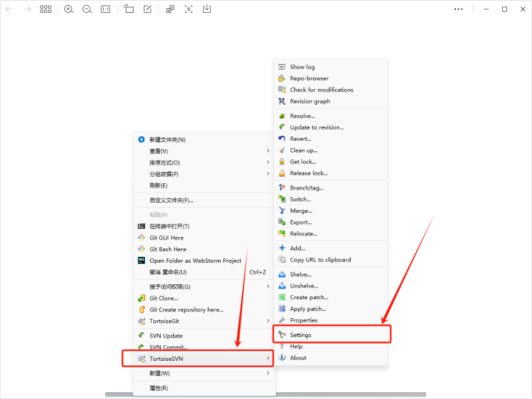Choose Unshelve... entry
Viewport: 532px width, 399px height.
(x=331, y=286)
